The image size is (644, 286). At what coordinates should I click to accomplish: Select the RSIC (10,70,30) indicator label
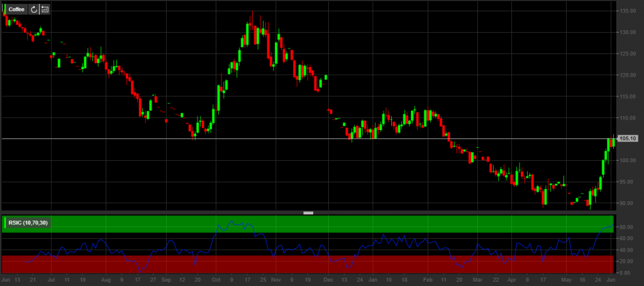[x=28, y=223]
